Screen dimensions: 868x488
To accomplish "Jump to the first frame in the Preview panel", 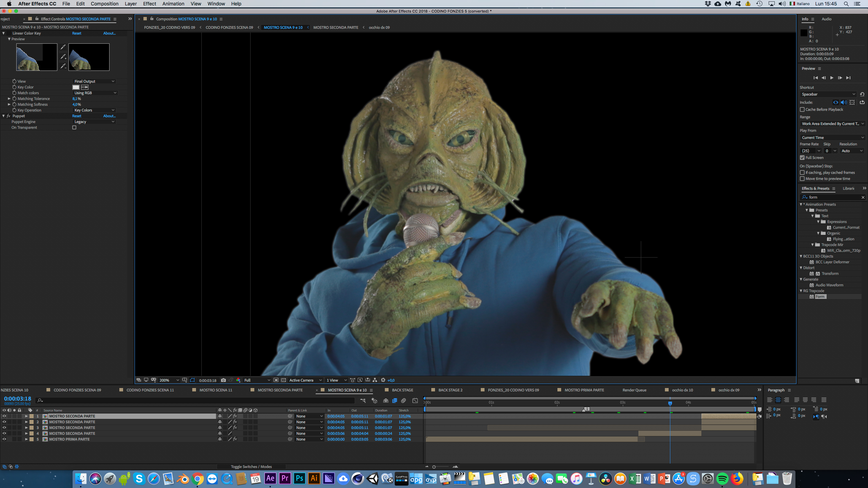I will coord(815,78).
